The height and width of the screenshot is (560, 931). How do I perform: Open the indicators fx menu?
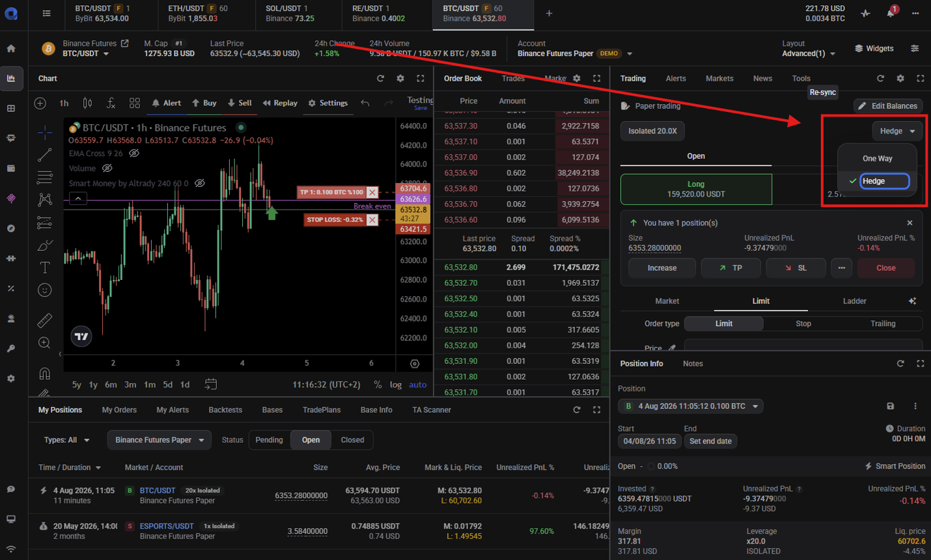(111, 103)
